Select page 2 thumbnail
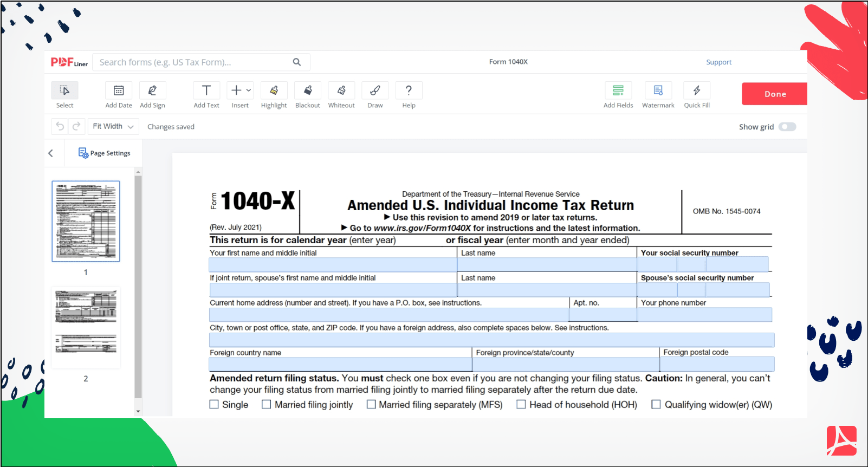The image size is (868, 467). (86, 327)
